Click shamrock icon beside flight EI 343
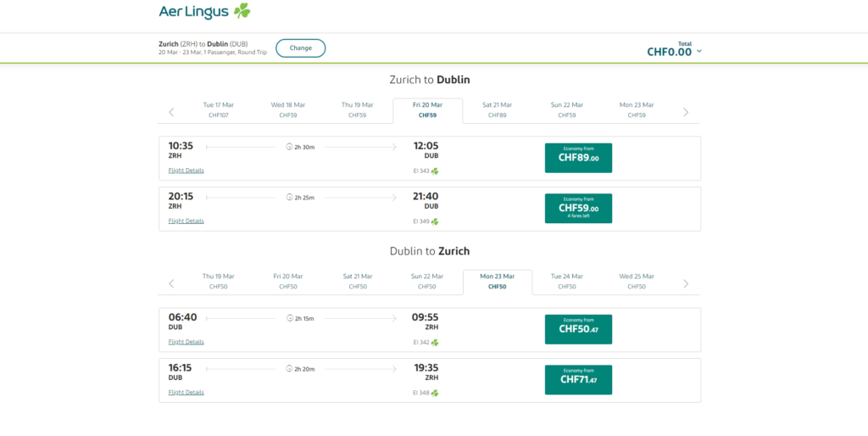This screenshot has height=436, width=868. (x=435, y=171)
